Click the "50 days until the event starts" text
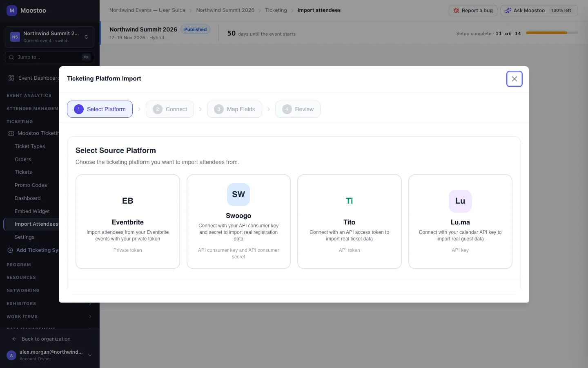The width and height of the screenshot is (588, 368). coord(261,34)
